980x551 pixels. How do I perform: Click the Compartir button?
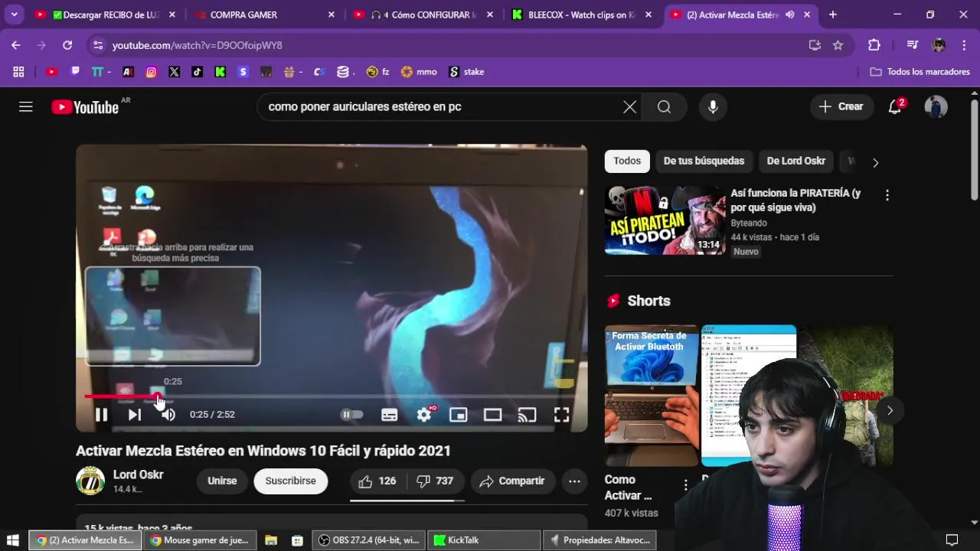(512, 481)
